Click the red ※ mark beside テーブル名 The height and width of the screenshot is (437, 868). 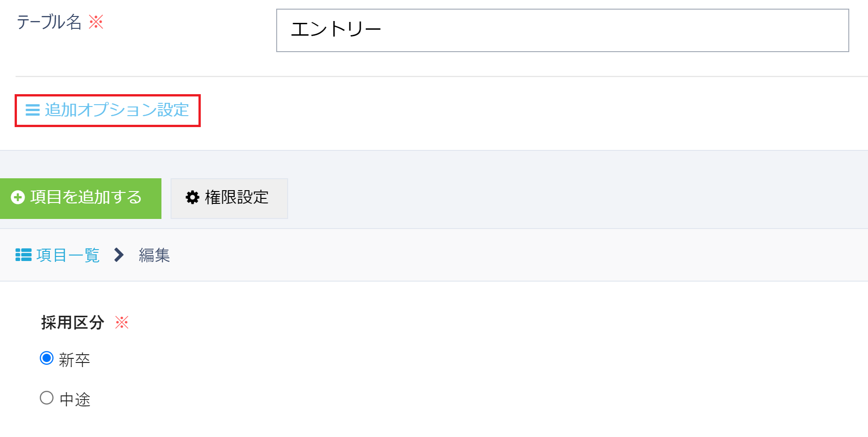pyautogui.click(x=96, y=21)
